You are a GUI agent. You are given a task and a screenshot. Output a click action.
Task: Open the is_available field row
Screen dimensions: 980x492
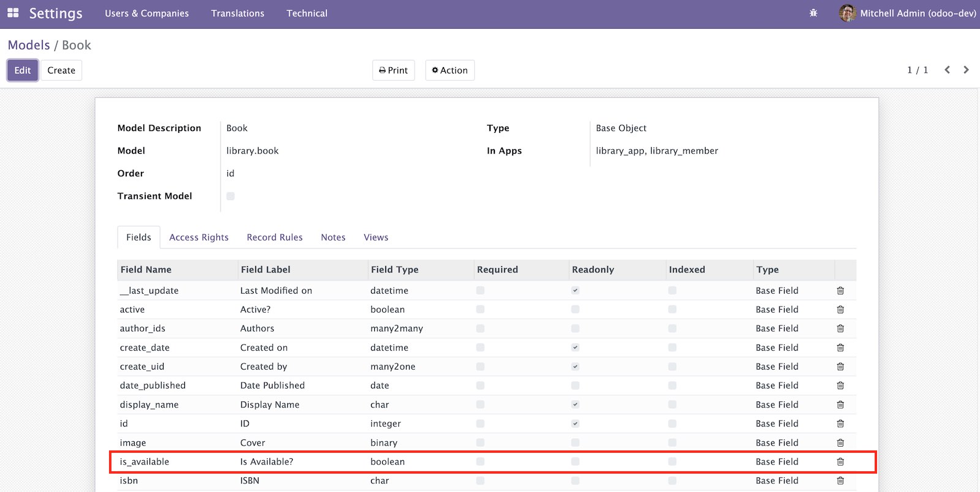(x=487, y=461)
